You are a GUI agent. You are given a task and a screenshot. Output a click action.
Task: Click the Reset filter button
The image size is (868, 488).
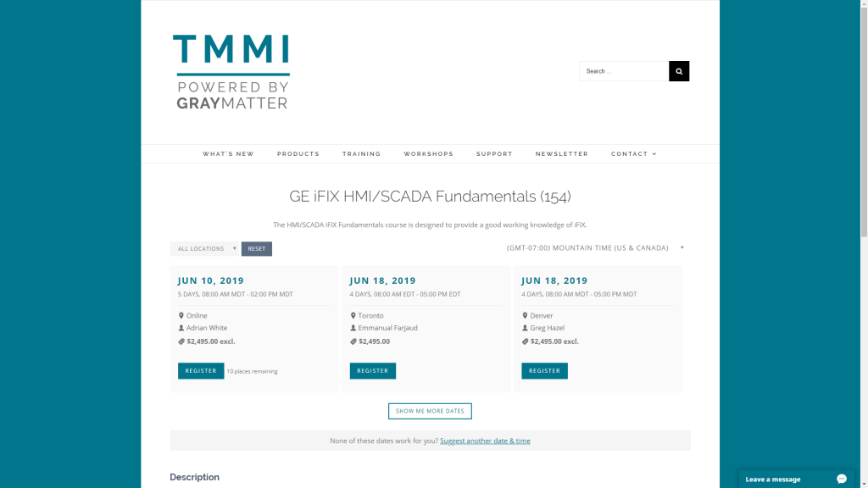tap(256, 248)
